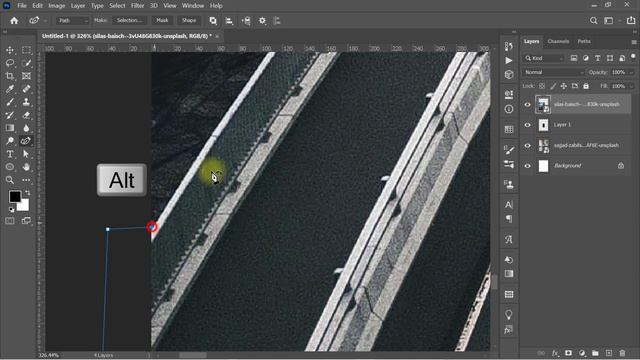Screen dimensions: 640x360
Task: Select the Eyedropper tool
Action: 10,89
